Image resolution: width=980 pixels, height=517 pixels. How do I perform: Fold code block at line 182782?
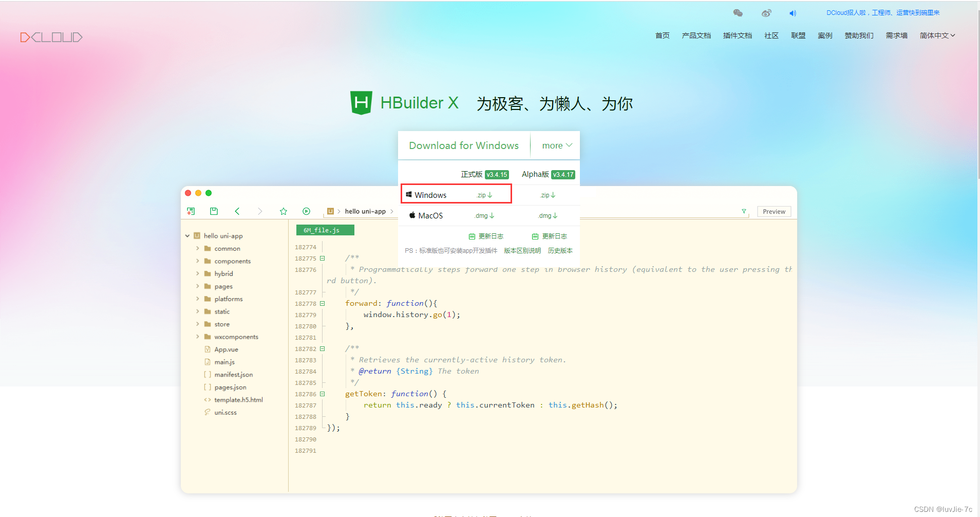point(323,349)
